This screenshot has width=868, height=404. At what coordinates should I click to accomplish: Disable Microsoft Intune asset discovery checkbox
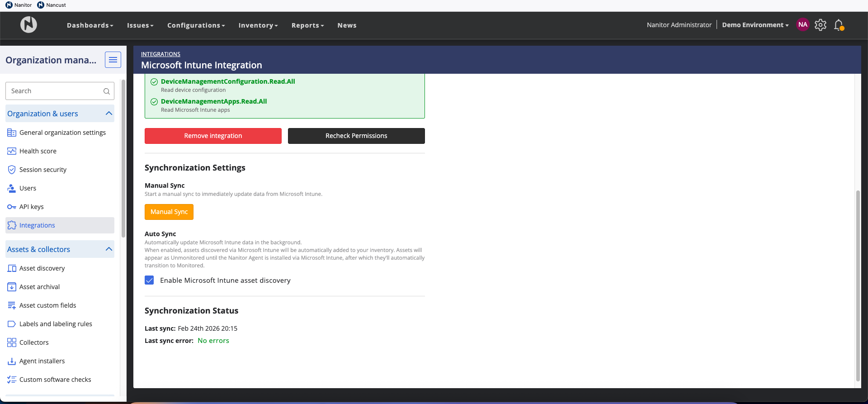coord(149,280)
